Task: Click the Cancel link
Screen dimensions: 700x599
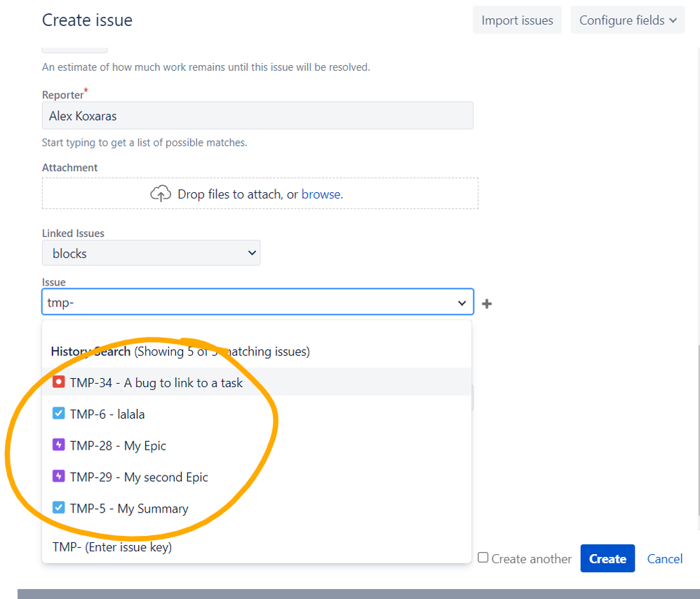Action: [x=665, y=559]
